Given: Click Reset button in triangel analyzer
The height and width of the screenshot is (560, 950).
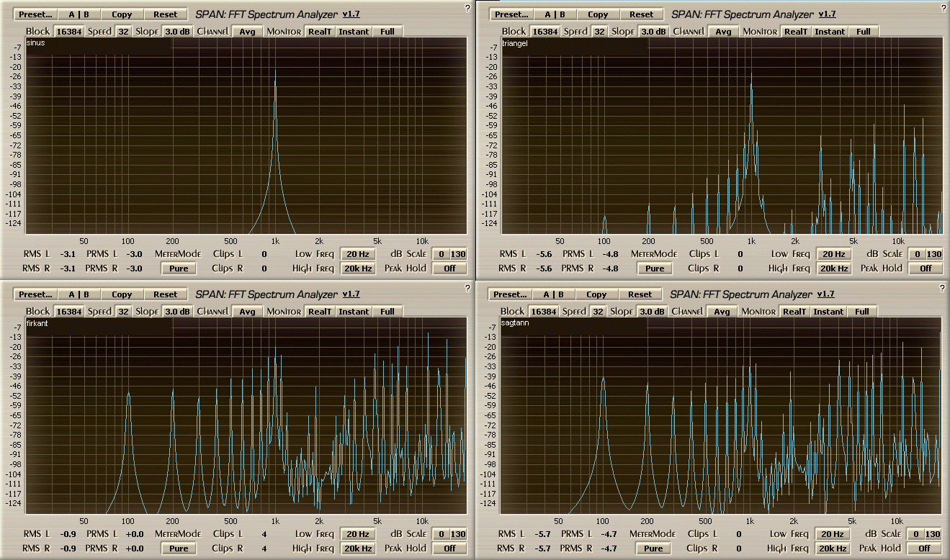Looking at the screenshot, I should 641,14.
